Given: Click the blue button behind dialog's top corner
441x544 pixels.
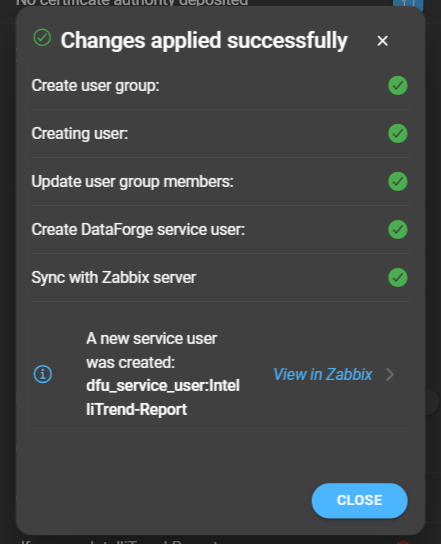Looking at the screenshot, I should (408, 5).
